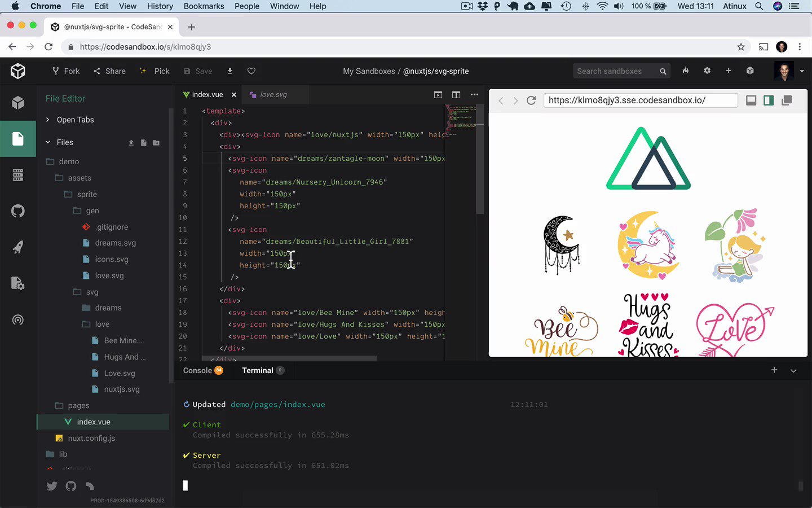Screen dimensions: 812x508
Task: Fork the current sandbox
Action: 65,71
